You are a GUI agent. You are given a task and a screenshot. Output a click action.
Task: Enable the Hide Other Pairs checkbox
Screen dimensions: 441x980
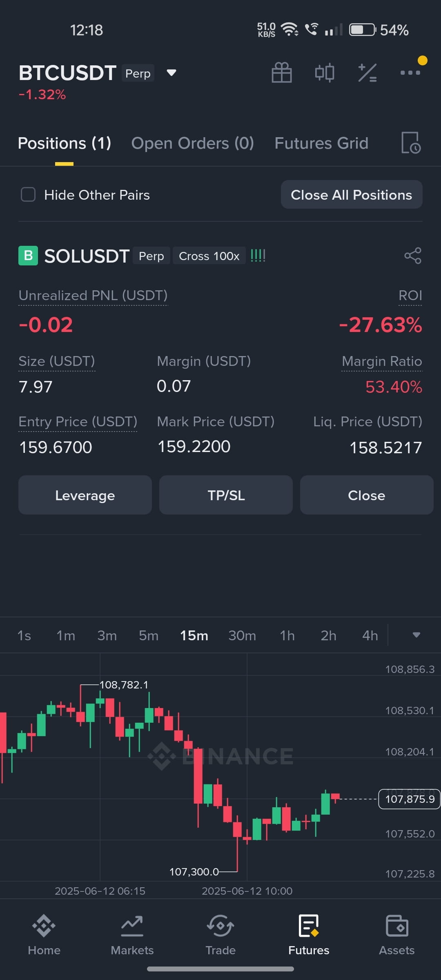pyautogui.click(x=28, y=195)
